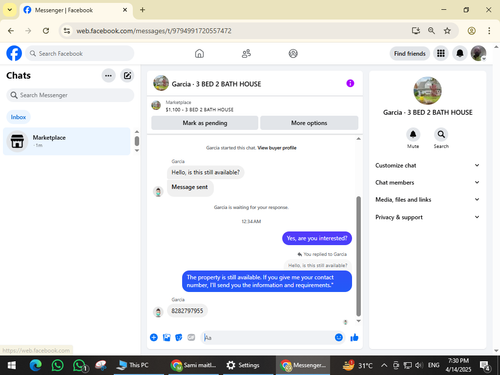Click the Search Messenger field
This screenshot has width=500, height=375.
(70, 95)
